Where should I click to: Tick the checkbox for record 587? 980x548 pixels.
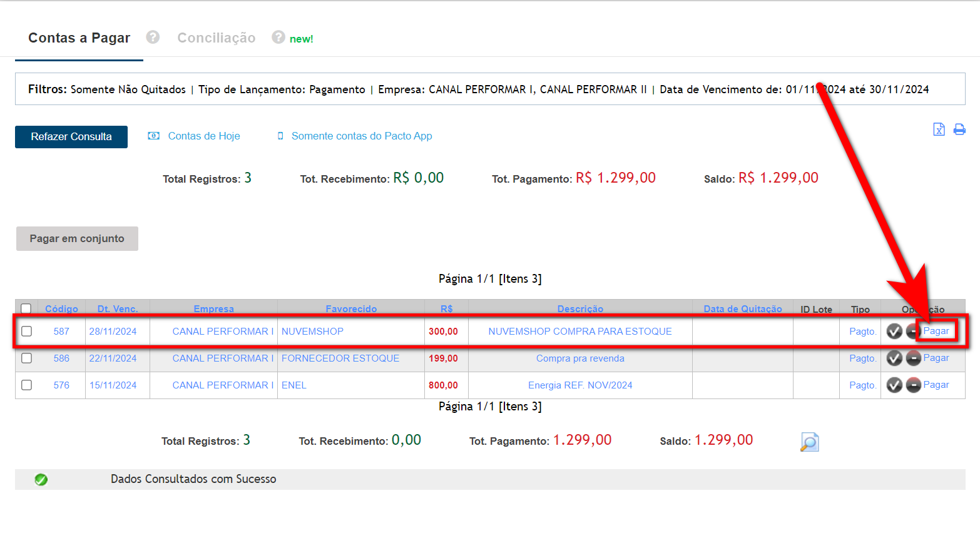coord(26,332)
